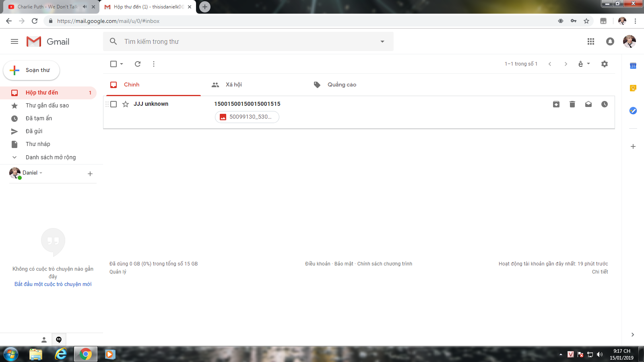The height and width of the screenshot is (362, 644).
Task: Mark the JJJ unknown email as read
Action: click(x=588, y=104)
